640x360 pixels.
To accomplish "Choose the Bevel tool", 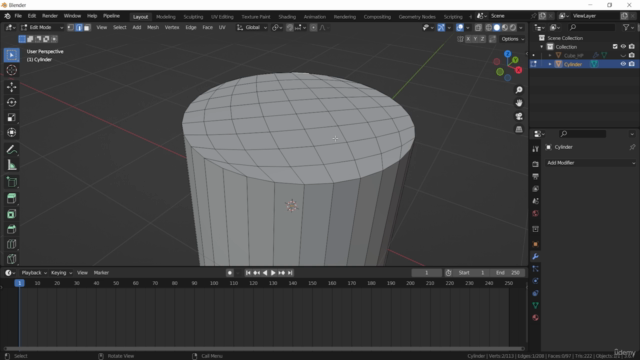I will pos(11,229).
